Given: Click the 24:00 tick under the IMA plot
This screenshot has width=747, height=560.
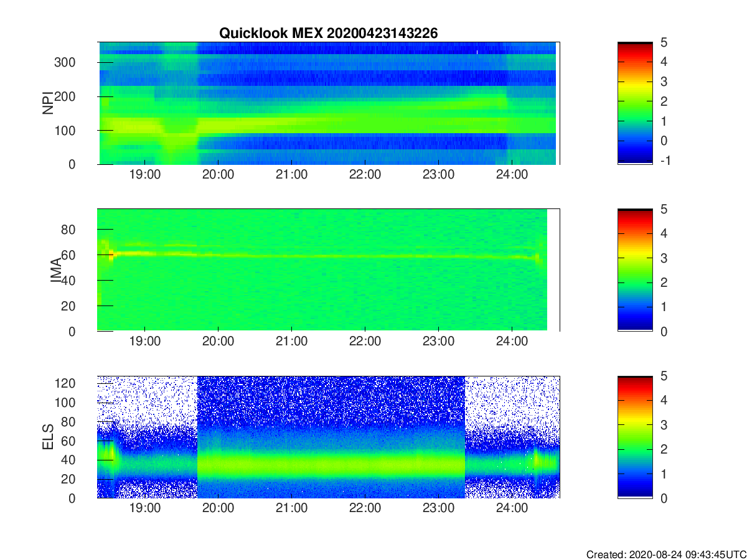Looking at the screenshot, I should [512, 342].
